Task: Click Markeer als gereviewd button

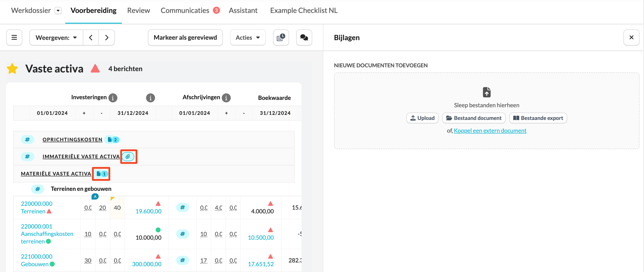Action: pos(185,37)
